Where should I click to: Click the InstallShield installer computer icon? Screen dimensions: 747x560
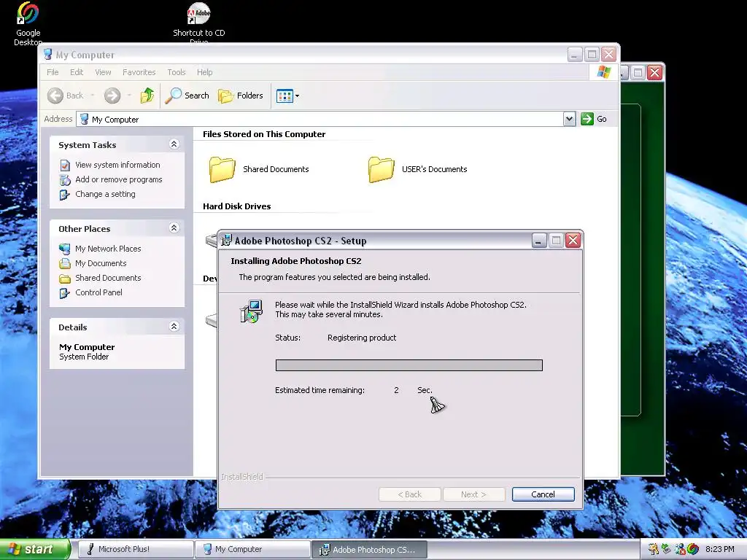(251, 311)
